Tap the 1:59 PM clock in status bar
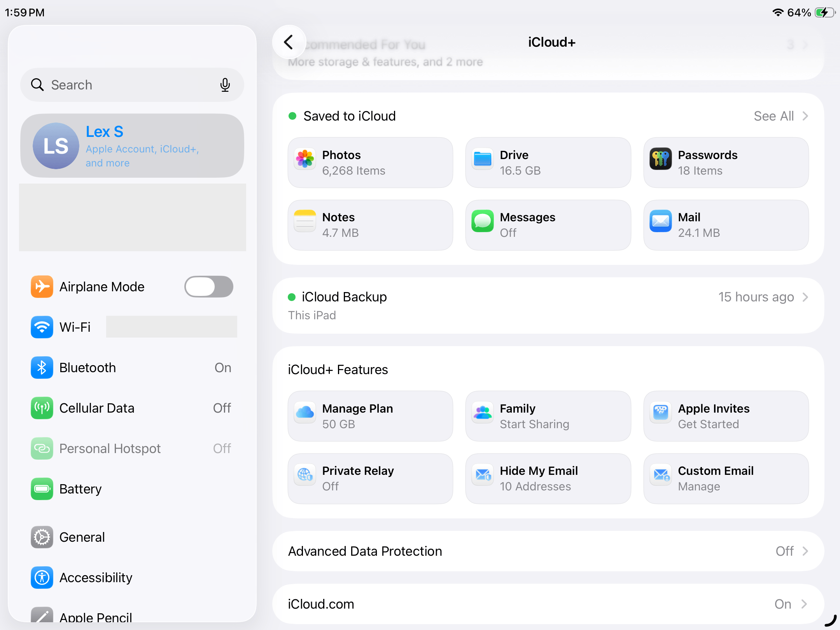The height and width of the screenshot is (630, 840). click(x=24, y=12)
